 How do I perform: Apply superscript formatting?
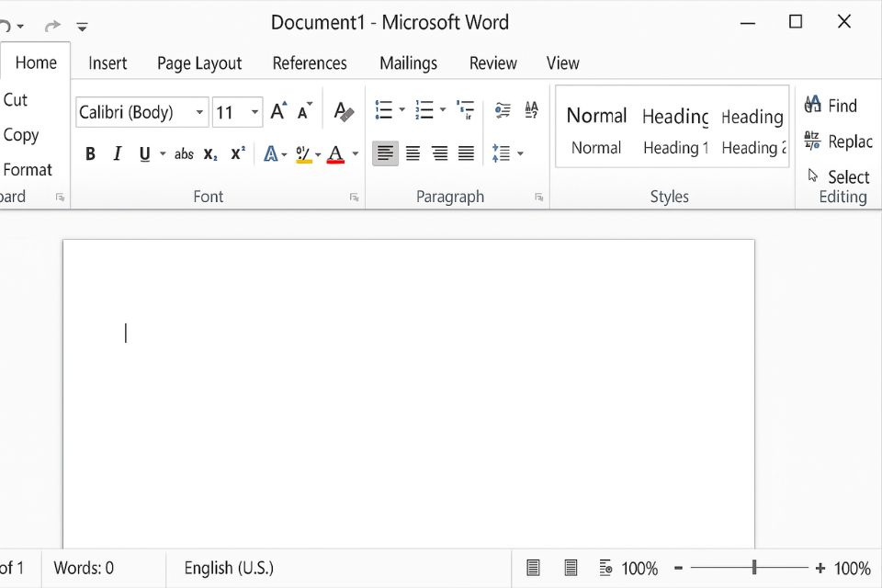238,154
